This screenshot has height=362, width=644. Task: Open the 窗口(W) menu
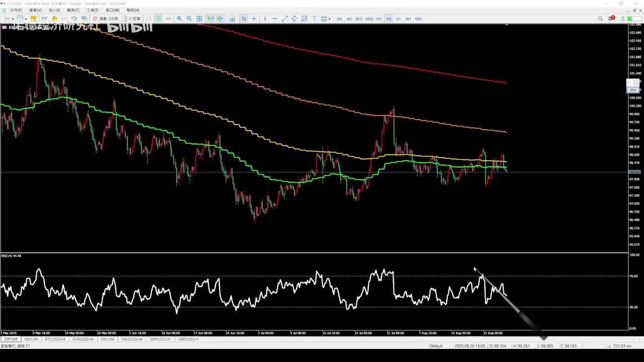[113, 10]
